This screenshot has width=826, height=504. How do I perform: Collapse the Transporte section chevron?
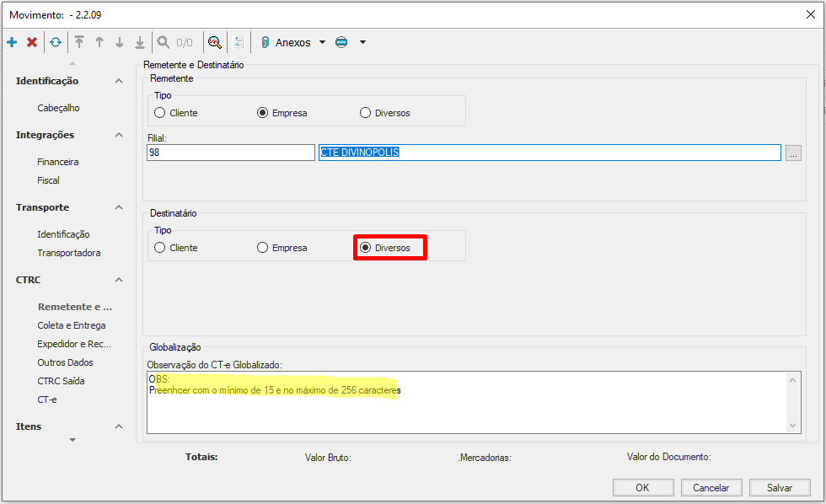[119, 207]
